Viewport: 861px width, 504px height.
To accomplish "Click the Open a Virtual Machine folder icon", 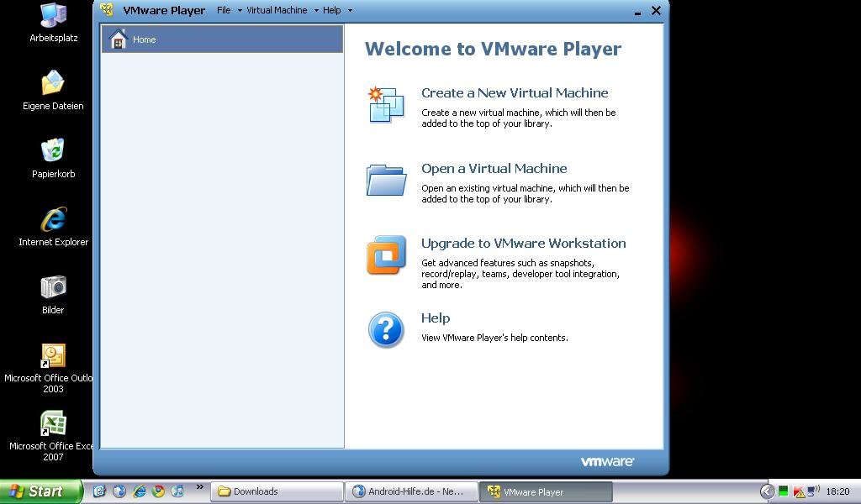I will (386, 180).
